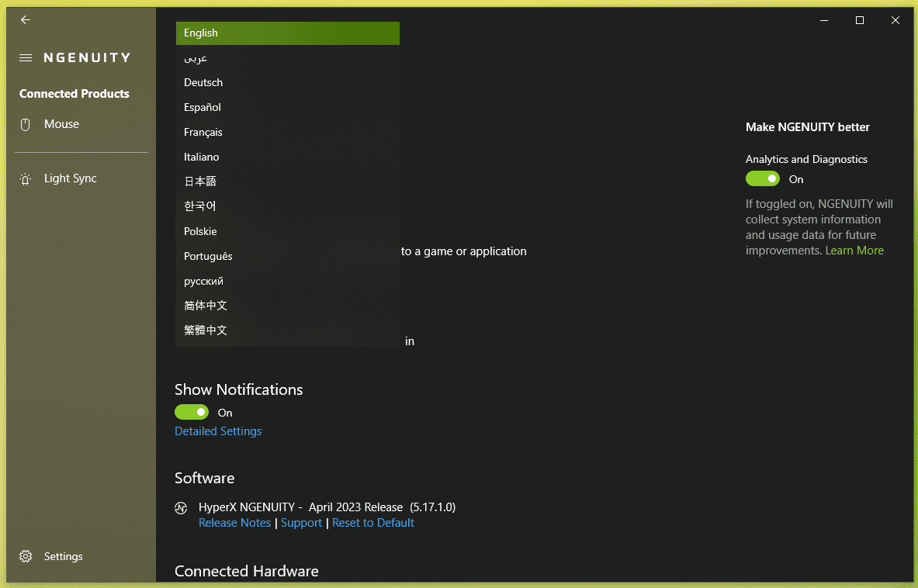Viewport: 918px width, 588px height.
Task: Choose Arabic from the language list
Action: coord(287,58)
